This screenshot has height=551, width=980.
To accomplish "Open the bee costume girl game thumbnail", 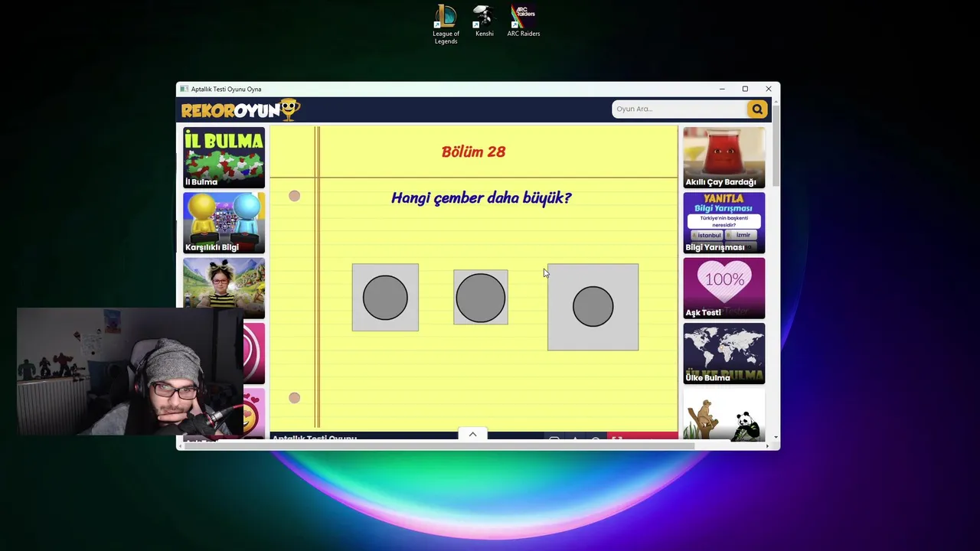I will pos(224,288).
